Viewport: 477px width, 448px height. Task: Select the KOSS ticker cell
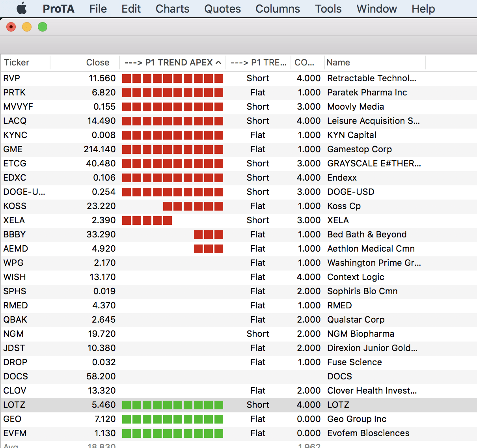pos(15,206)
